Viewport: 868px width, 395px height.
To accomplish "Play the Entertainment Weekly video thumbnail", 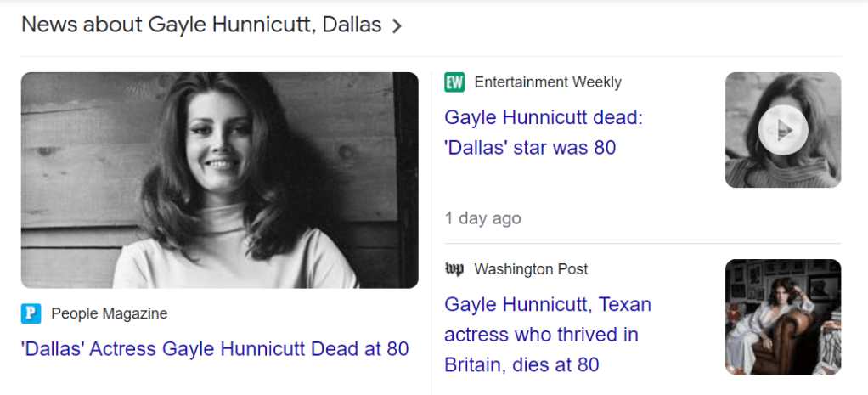I will tap(782, 130).
